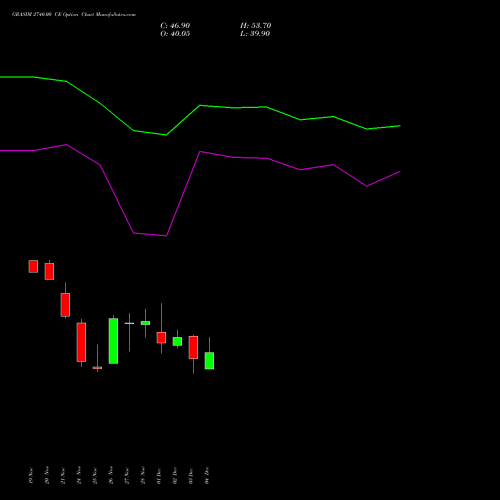
Task: Click the GRASIM CE Option chart title
Action: [74, 14]
